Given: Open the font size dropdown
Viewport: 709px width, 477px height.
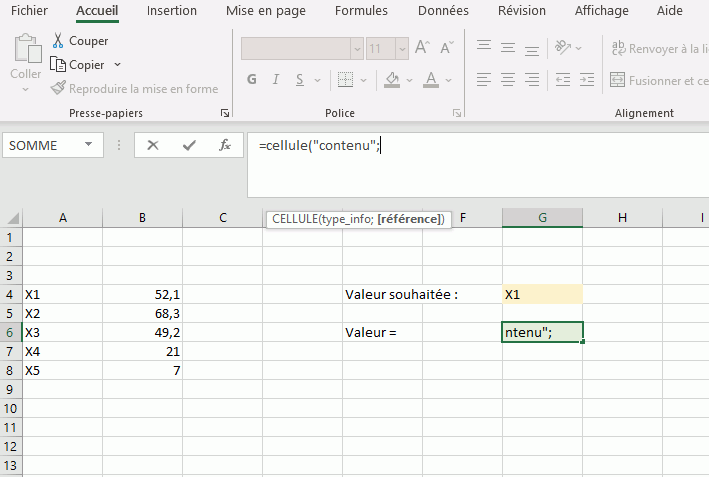Looking at the screenshot, I should pyautogui.click(x=402, y=48).
